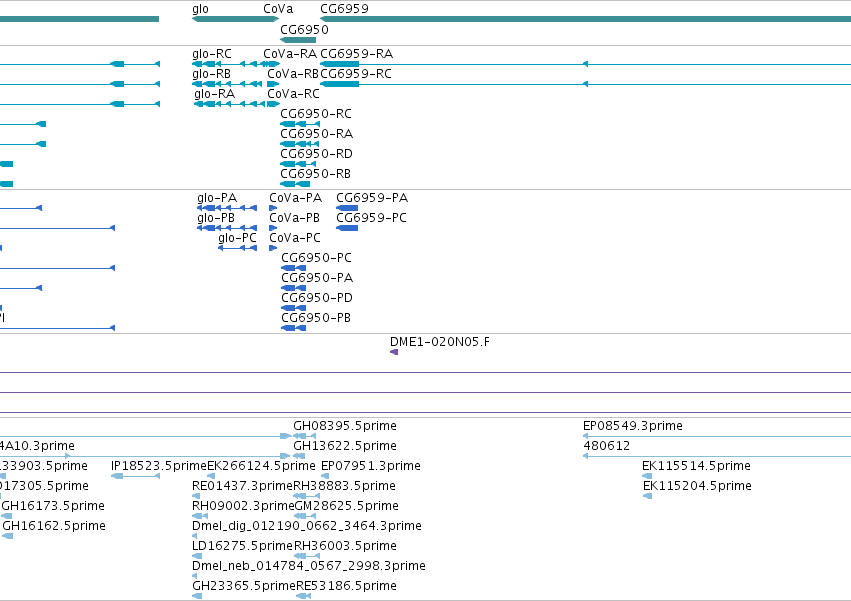Select the glo-RA transcript label
851x601 pixels.
[x=214, y=94]
